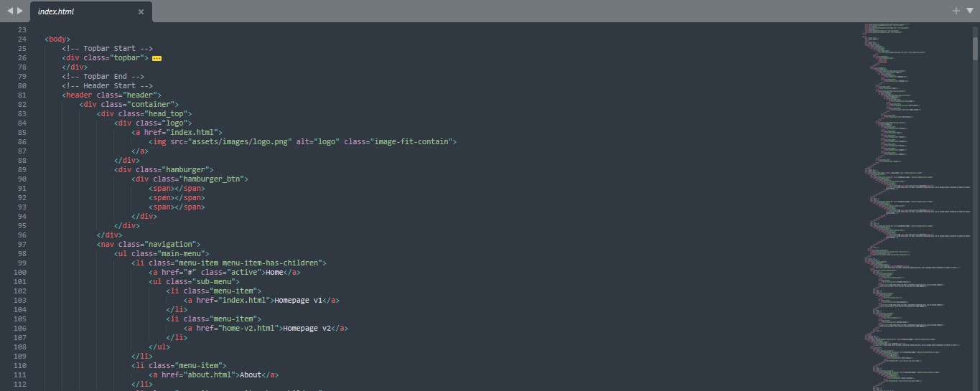Click the 'Homepage v1' anchor line

pos(261,300)
